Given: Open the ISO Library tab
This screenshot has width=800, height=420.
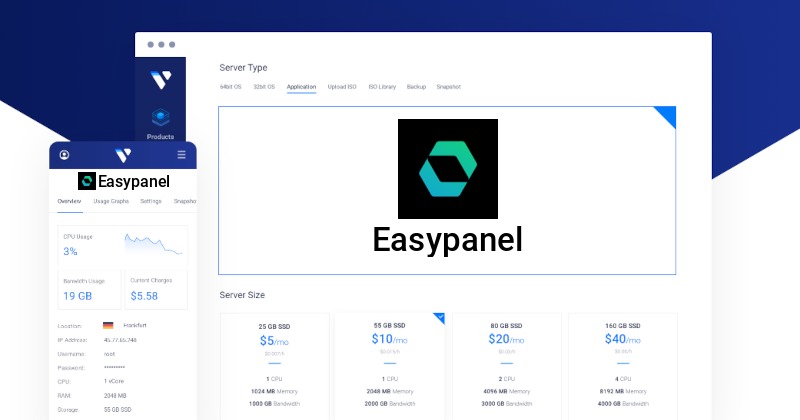Looking at the screenshot, I should 382,87.
